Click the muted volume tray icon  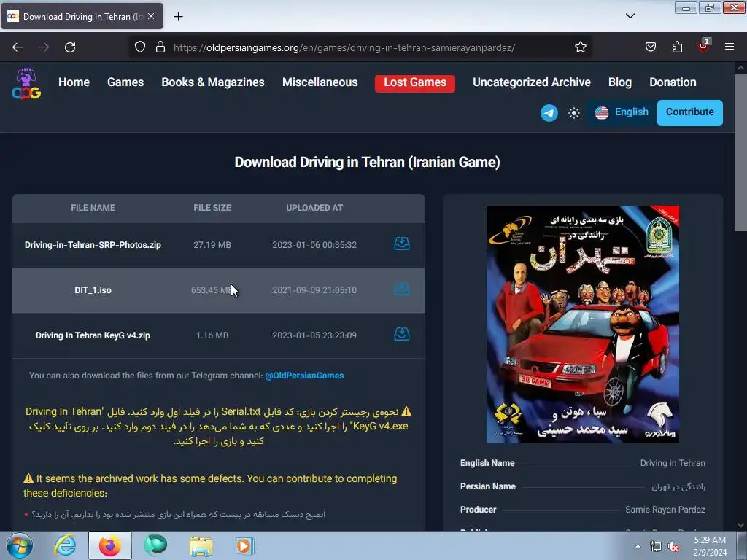tap(673, 547)
